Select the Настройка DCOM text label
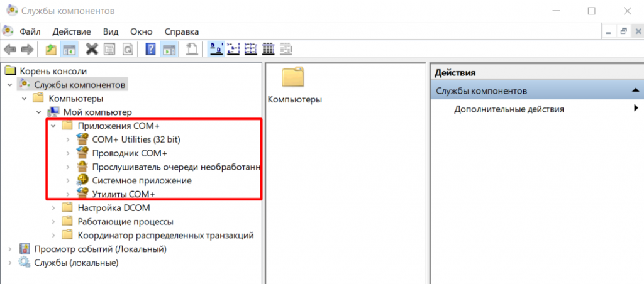Image resolution: width=644 pixels, height=284 pixels. coord(114,208)
